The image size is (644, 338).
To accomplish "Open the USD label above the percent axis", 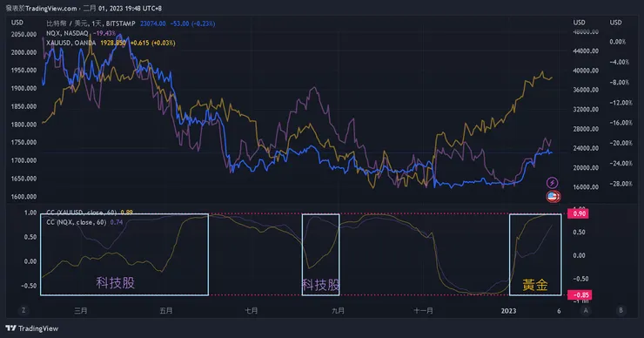I will click(615, 23).
